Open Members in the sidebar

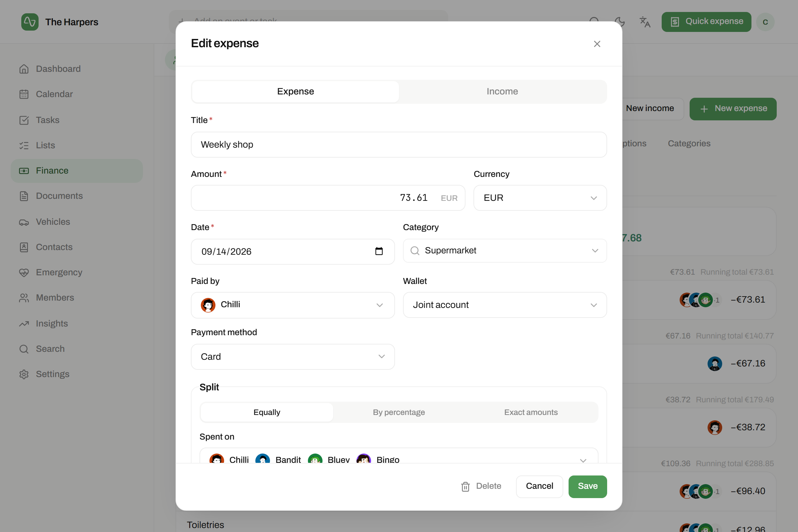77,298
